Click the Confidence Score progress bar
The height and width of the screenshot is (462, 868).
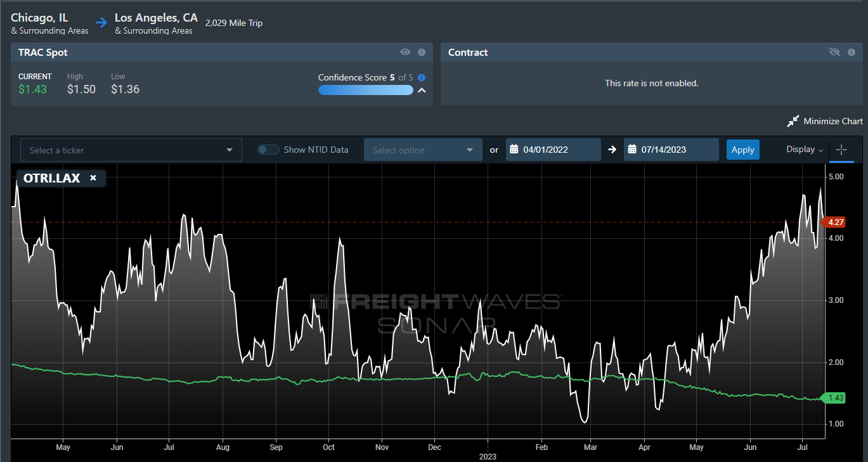(365, 91)
